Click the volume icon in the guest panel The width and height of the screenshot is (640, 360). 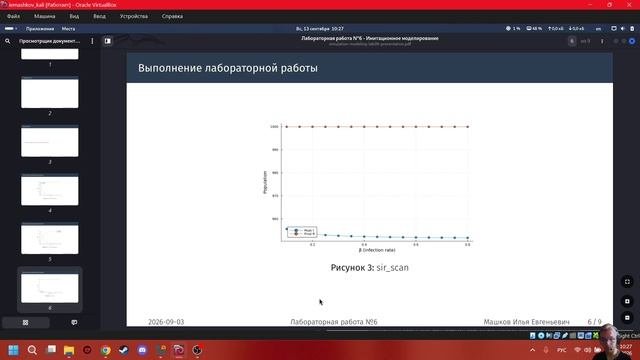pos(623,29)
